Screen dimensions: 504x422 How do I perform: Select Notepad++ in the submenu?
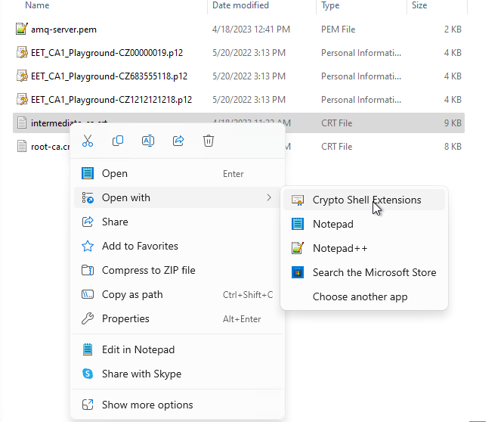pos(339,248)
